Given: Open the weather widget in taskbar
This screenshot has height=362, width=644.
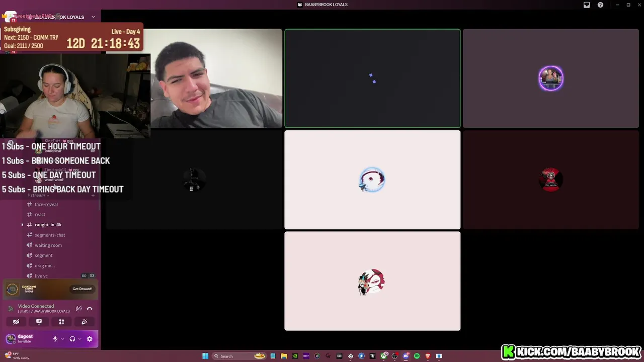Looking at the screenshot, I should click(x=18, y=356).
